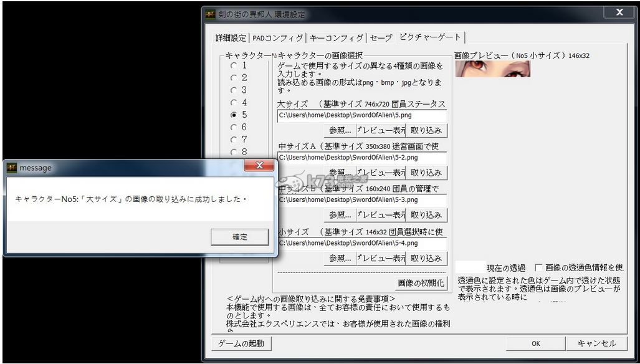Screen dimensions: 640x364
Task: Select character 7 radio option
Action: click(234, 140)
